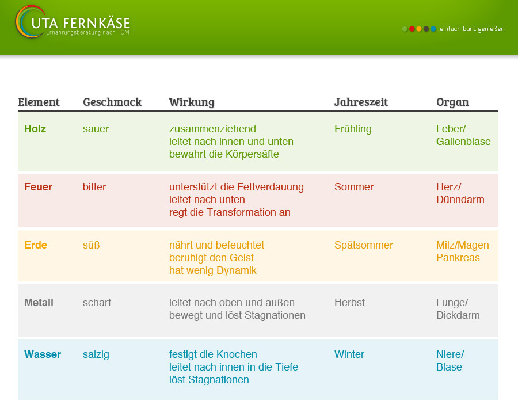
Task: Click the dark gray dot in the header
Action: [x=426, y=29]
